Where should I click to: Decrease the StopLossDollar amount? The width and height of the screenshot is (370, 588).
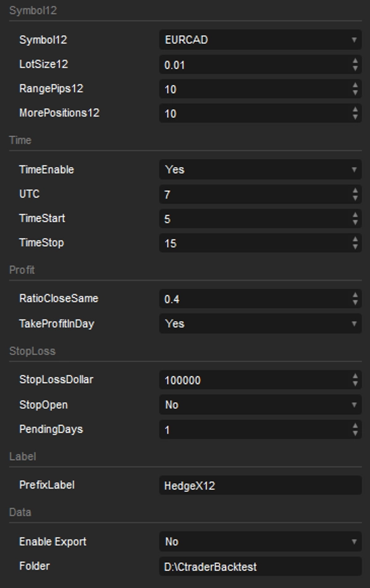[355, 383]
